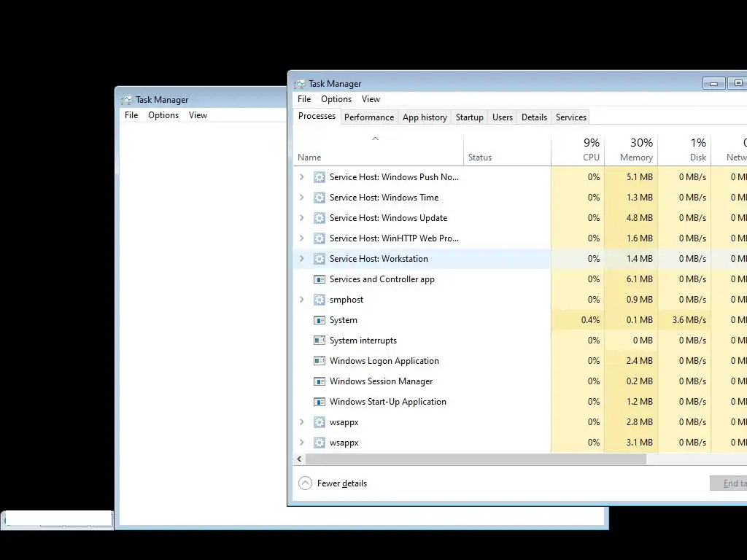Switch to the Performance tab

pos(369,117)
